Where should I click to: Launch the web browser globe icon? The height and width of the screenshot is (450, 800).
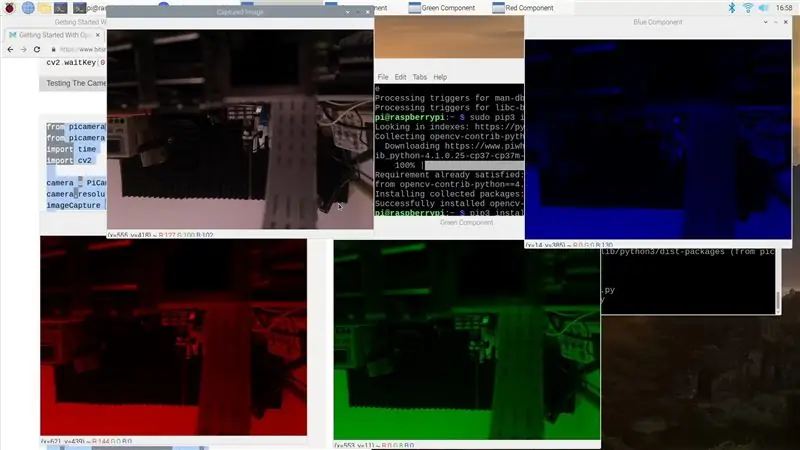[x=28, y=8]
